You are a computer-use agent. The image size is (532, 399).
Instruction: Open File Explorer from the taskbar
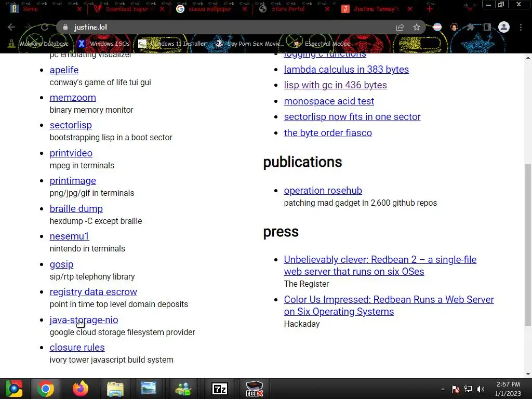115,389
